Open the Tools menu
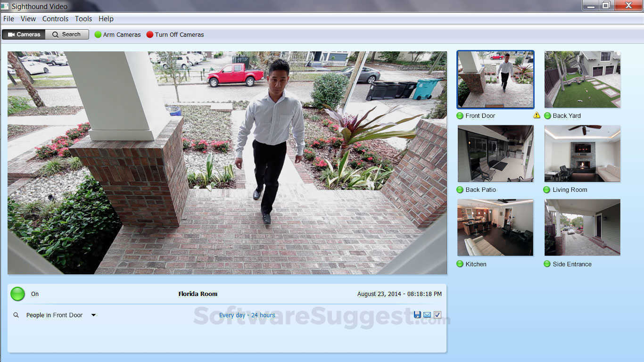Image resolution: width=644 pixels, height=362 pixels. 83,19
